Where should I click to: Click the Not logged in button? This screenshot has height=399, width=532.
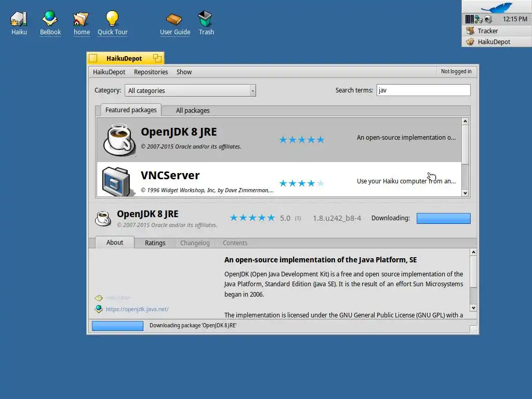click(456, 71)
